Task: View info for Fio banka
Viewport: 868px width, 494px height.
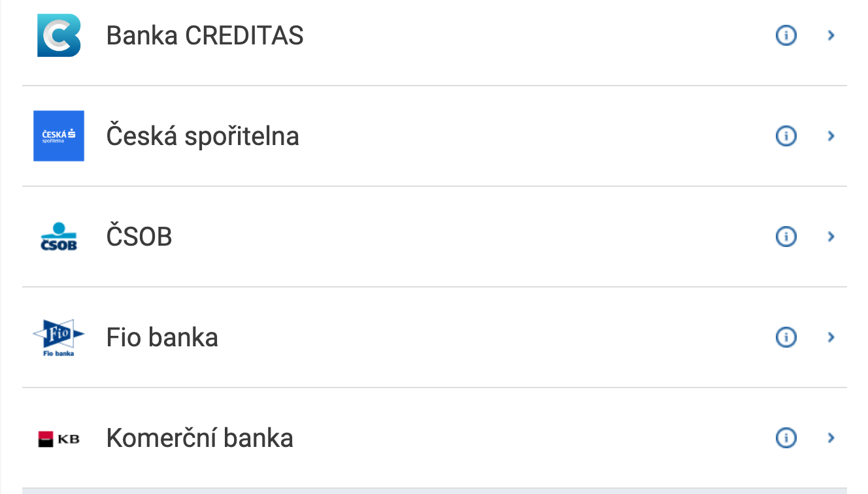Action: pyautogui.click(x=786, y=337)
